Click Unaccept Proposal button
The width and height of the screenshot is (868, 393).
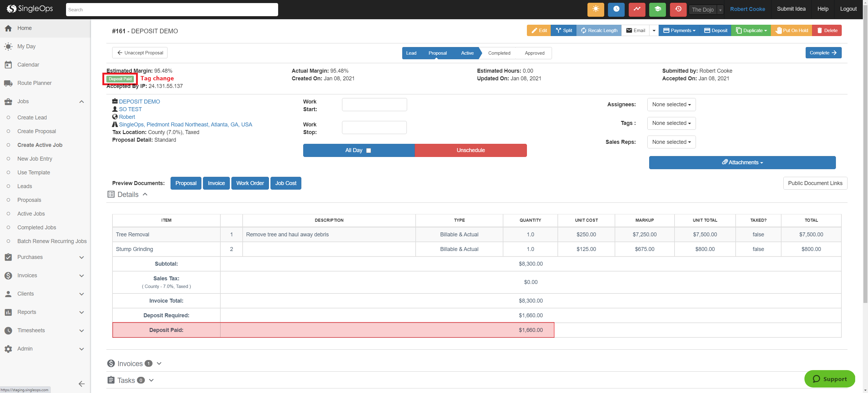140,53
